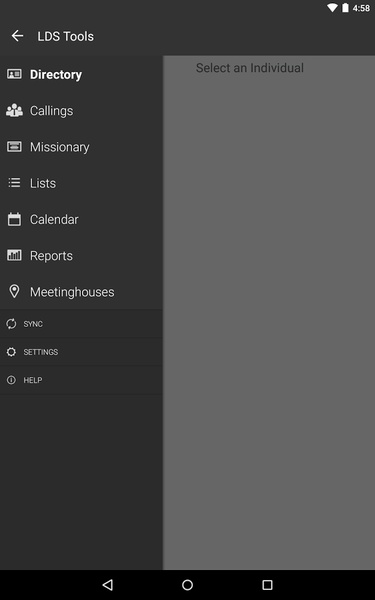The image size is (375, 600).
Task: Click the LDS Tools title
Action: click(65, 36)
